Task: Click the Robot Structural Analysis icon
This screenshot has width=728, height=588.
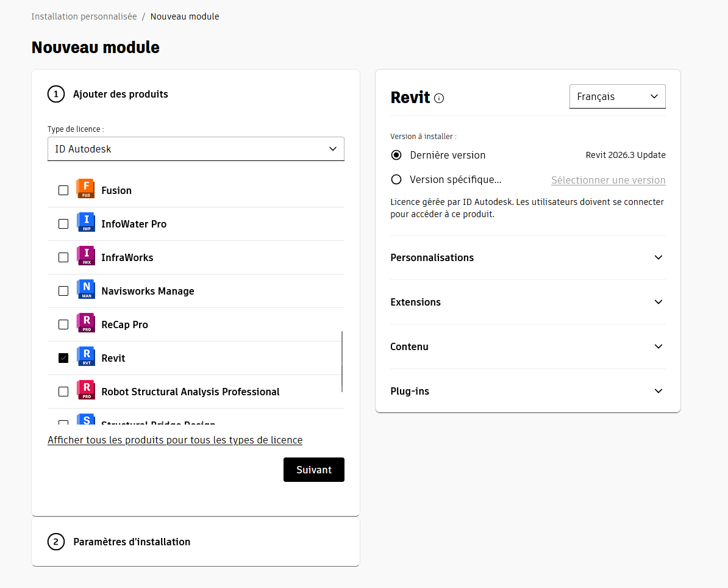Action: pos(86,390)
